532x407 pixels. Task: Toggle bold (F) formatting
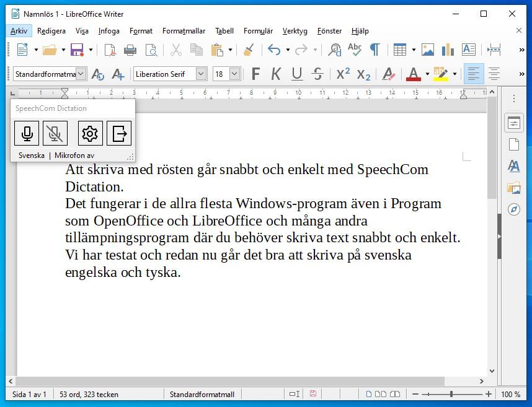[x=255, y=74]
